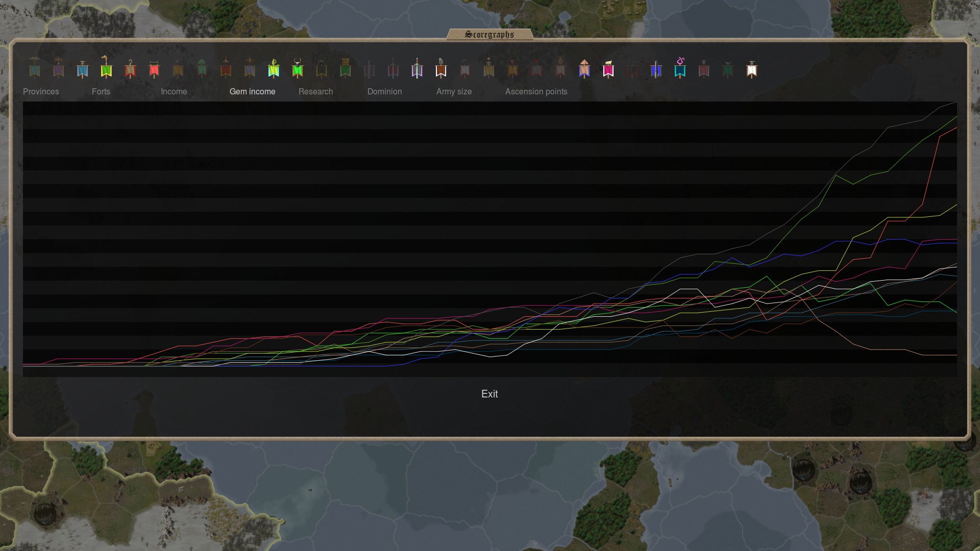Toggle the purple banner with eagle emblem
This screenshot has width=980, height=551.
59,67
